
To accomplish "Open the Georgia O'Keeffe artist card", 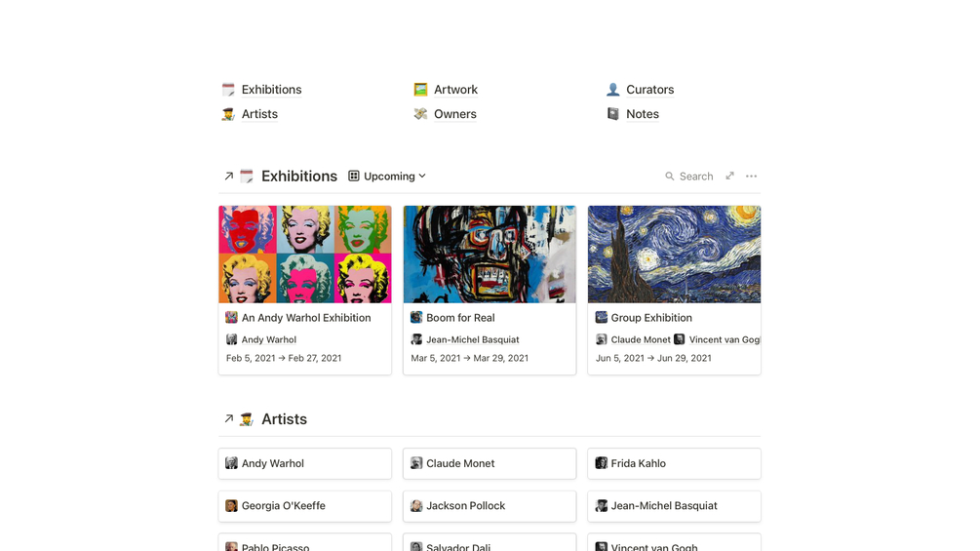I will [x=305, y=506].
